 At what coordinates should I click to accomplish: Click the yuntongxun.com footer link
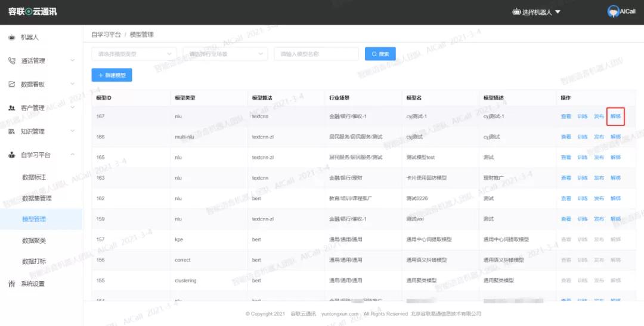coord(340,313)
